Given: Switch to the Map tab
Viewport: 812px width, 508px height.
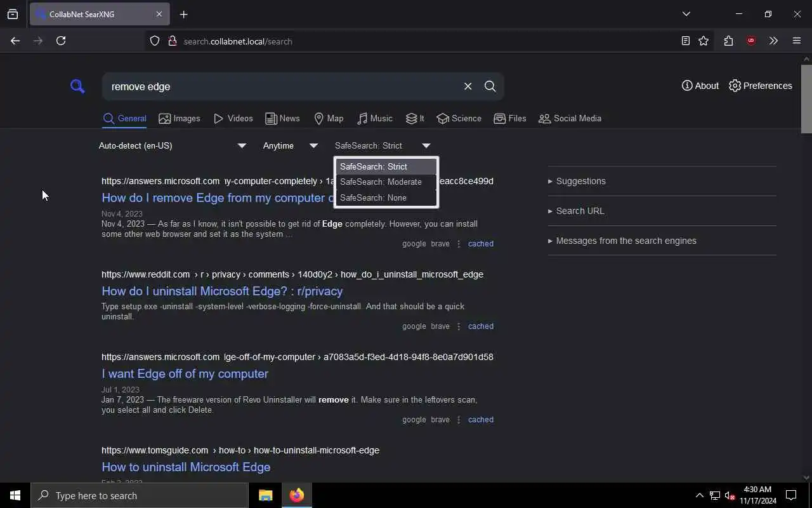Looking at the screenshot, I should pyautogui.click(x=329, y=118).
